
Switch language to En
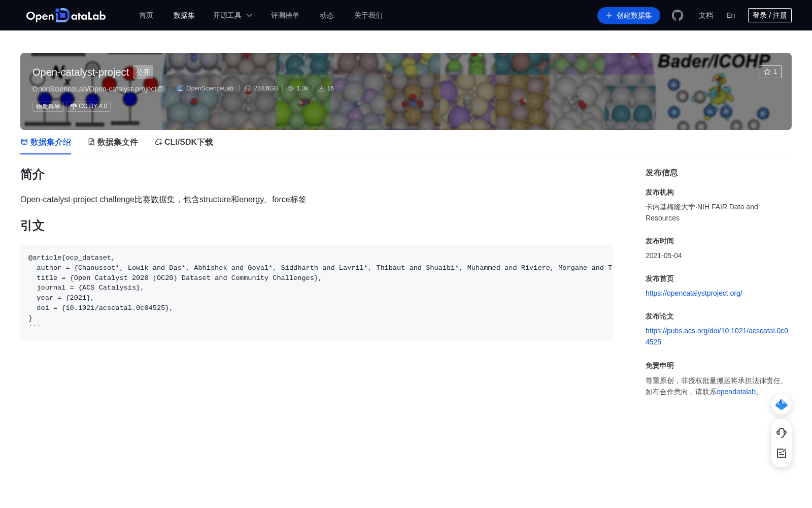(731, 15)
